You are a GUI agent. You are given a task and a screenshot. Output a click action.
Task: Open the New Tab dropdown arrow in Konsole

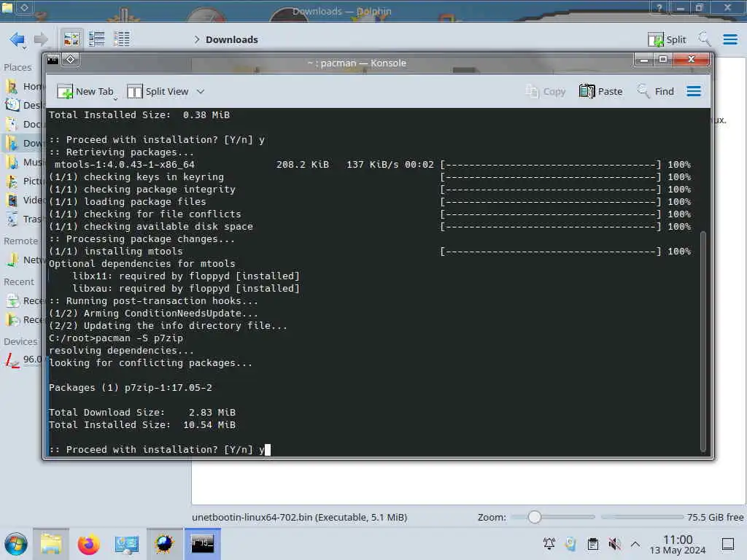(115, 98)
